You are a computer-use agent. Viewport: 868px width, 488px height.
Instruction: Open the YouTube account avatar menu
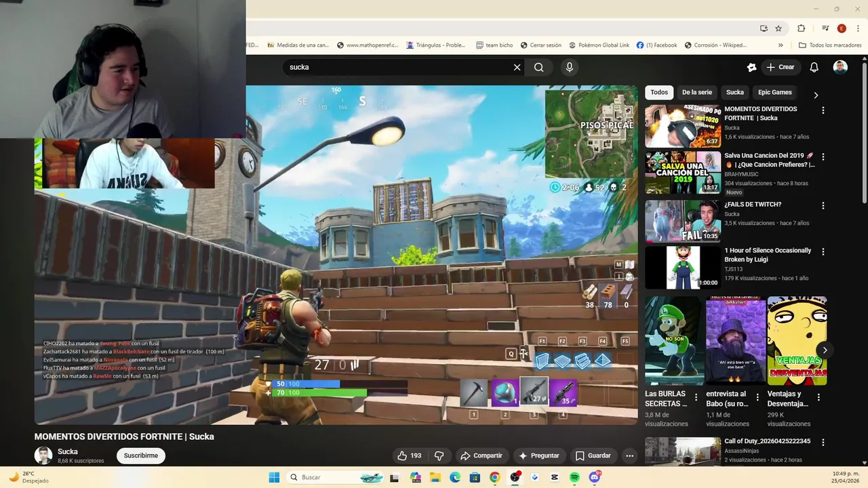click(x=840, y=67)
